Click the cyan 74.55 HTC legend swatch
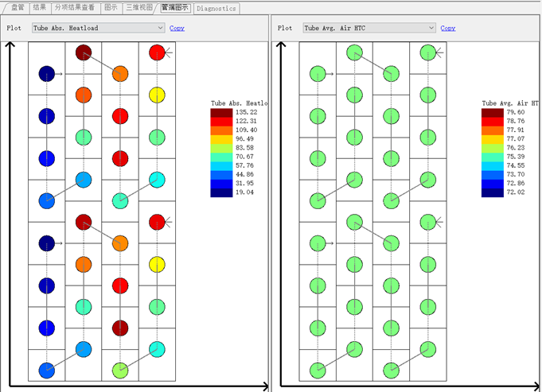This screenshot has width=542, height=392. [492, 165]
